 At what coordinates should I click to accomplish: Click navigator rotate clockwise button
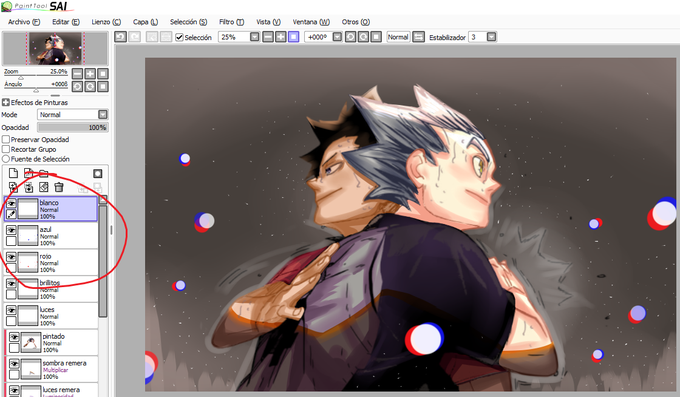[90, 86]
